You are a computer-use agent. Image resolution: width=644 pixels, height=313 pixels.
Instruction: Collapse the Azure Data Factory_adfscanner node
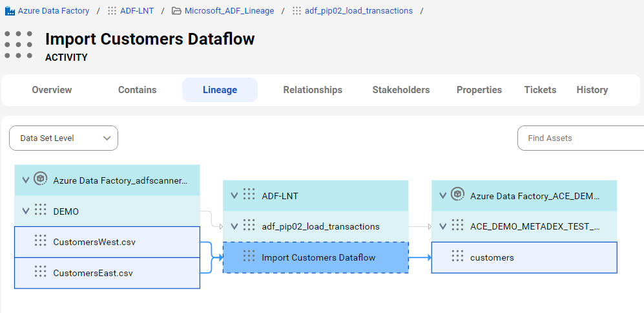25,180
